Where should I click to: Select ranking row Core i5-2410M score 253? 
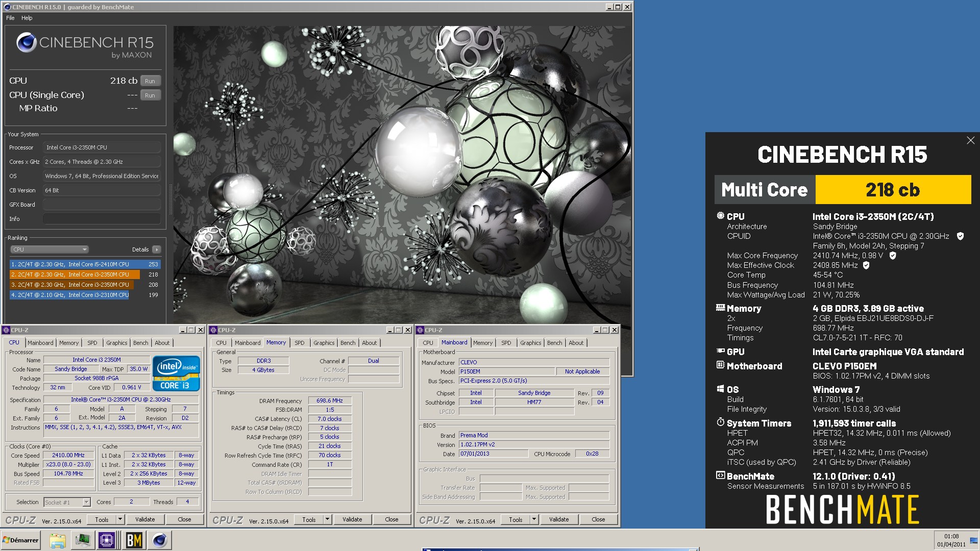[x=85, y=264]
